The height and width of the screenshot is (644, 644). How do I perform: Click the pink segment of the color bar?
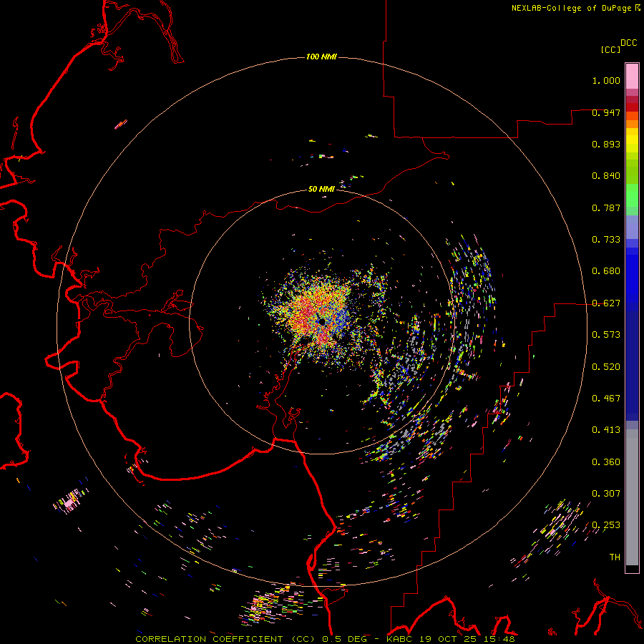point(632,76)
